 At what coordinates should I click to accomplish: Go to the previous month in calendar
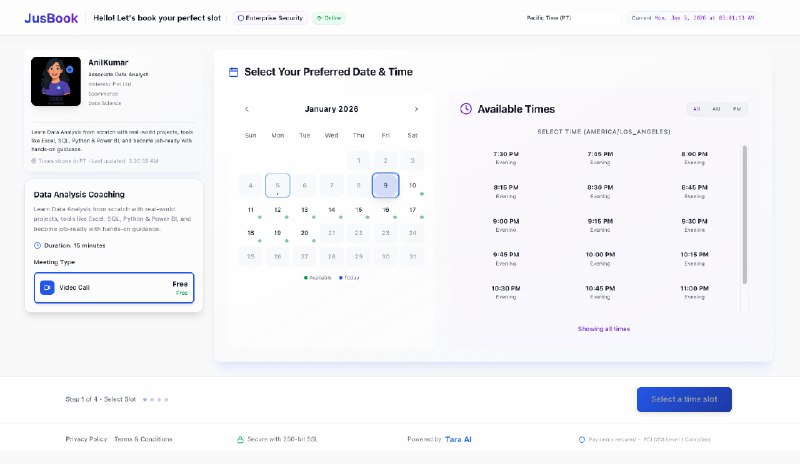coord(247,109)
